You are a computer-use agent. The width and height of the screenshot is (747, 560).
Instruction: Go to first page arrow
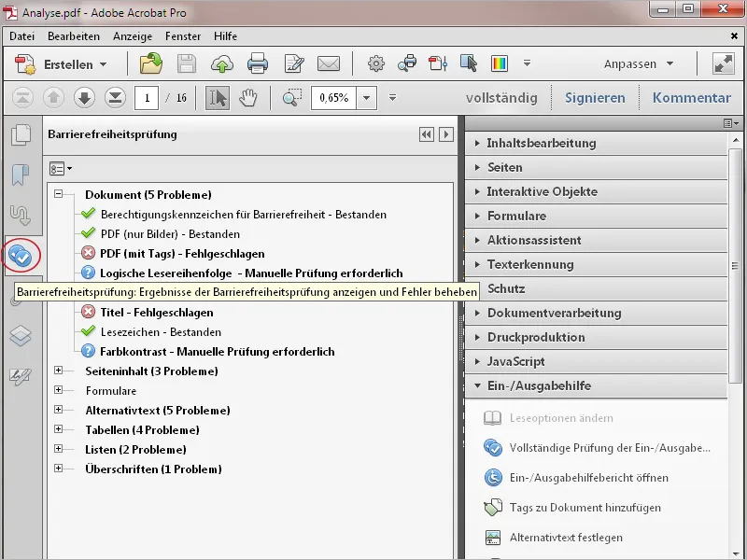(x=22, y=98)
